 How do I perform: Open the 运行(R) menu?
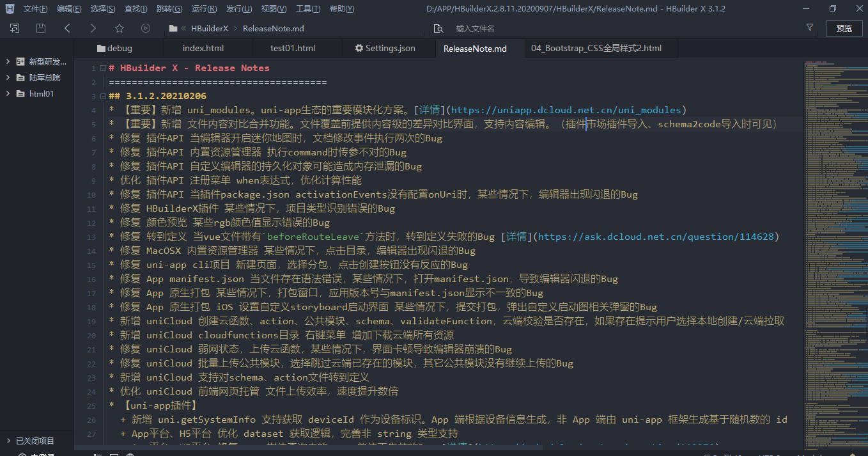[203, 9]
